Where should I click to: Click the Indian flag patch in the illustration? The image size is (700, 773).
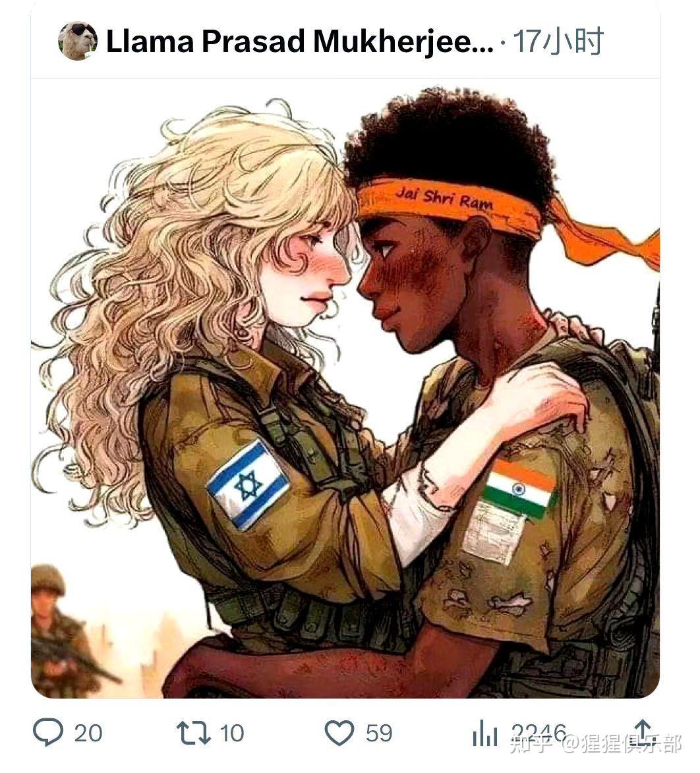[519, 490]
